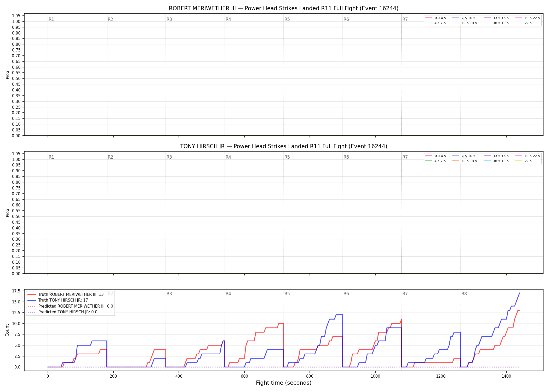The image size is (549, 392).
Task: Click R1 round marker in Meriwether chart
Action: (51, 19)
